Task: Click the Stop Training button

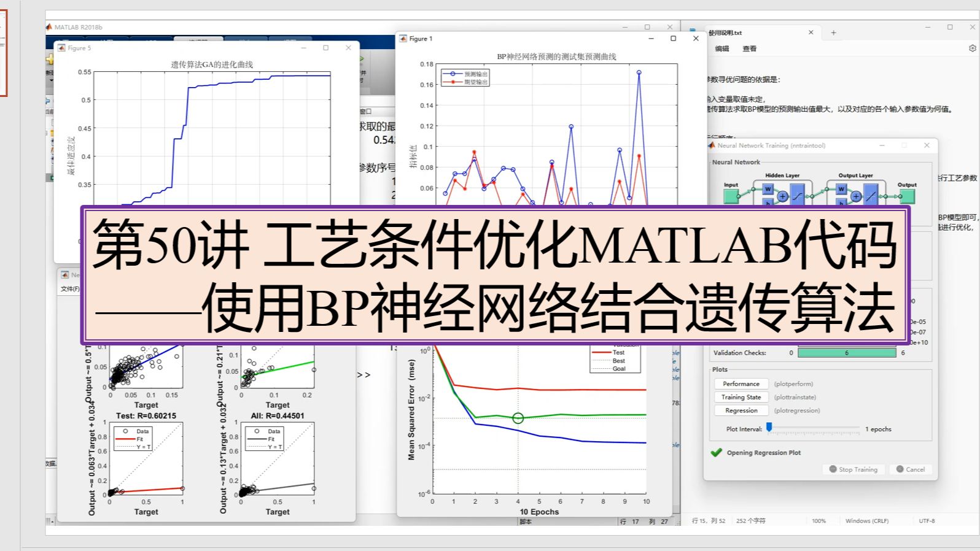Action: click(854, 469)
